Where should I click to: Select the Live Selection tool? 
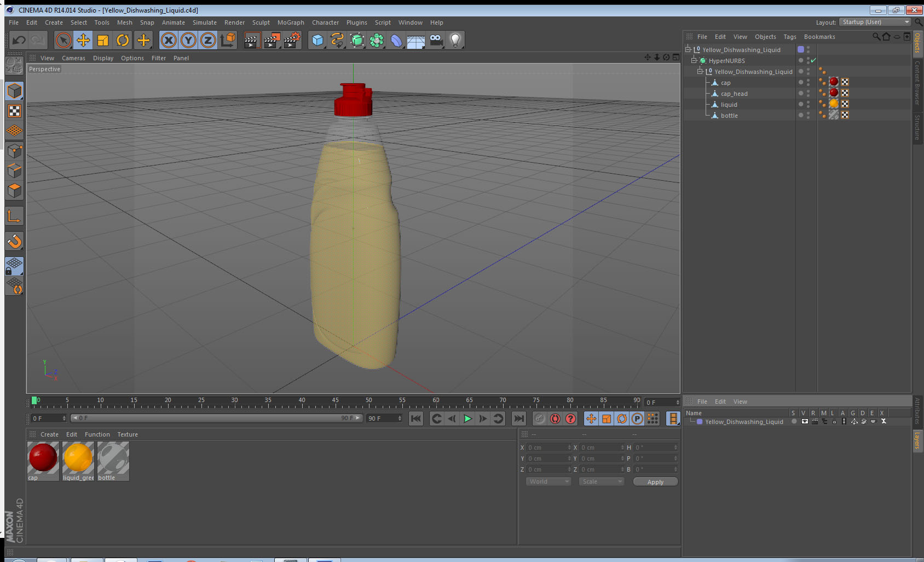click(x=63, y=40)
